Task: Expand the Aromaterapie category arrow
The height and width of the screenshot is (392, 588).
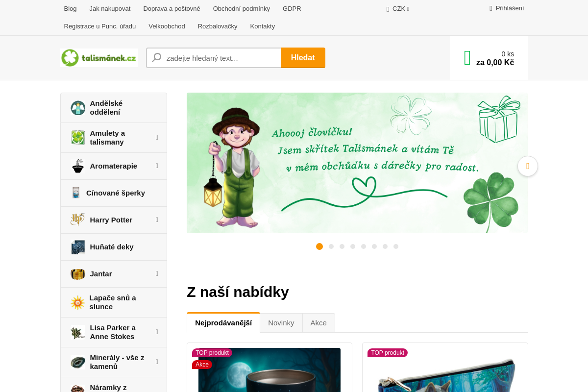Action: point(157,166)
